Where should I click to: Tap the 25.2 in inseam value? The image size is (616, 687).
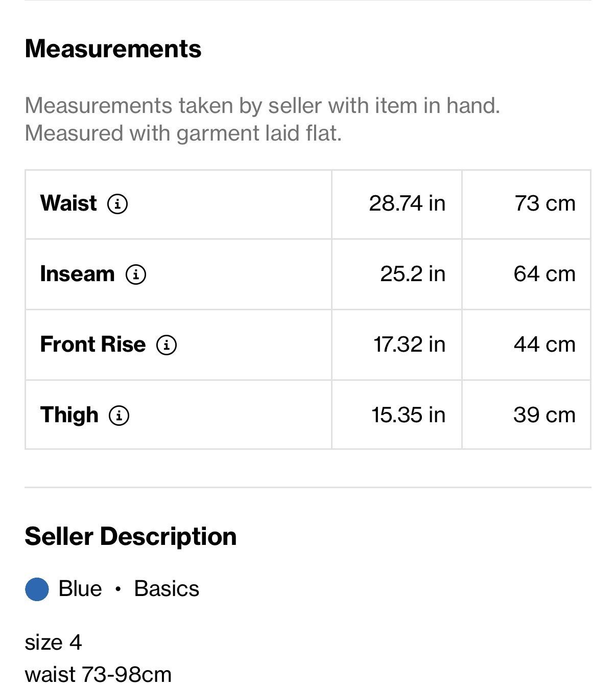[413, 274]
